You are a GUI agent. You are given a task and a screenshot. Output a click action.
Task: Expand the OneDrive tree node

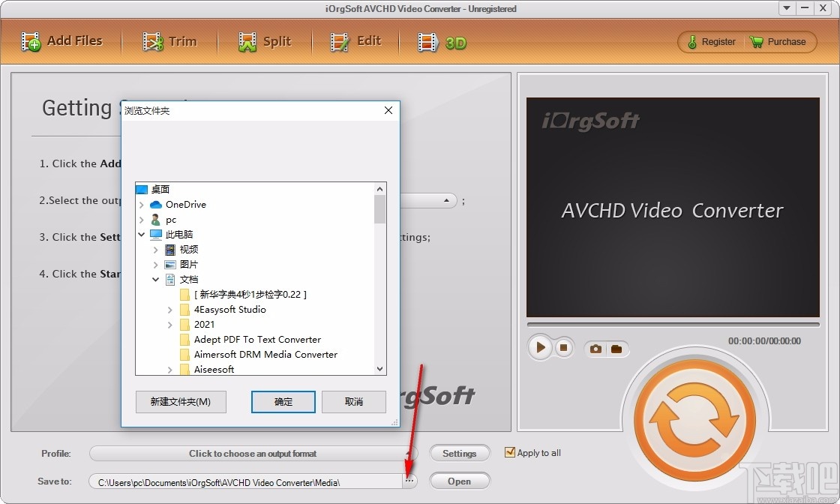pyautogui.click(x=142, y=204)
